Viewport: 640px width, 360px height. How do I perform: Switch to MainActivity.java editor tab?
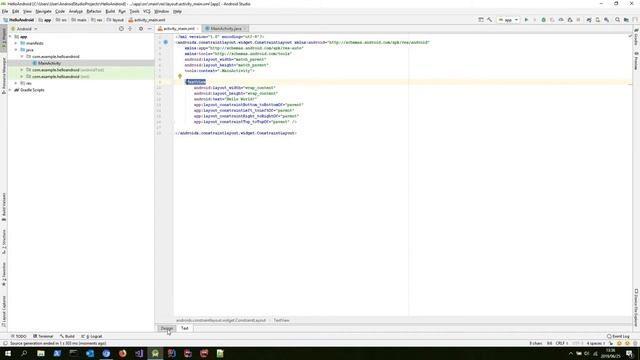226,29
